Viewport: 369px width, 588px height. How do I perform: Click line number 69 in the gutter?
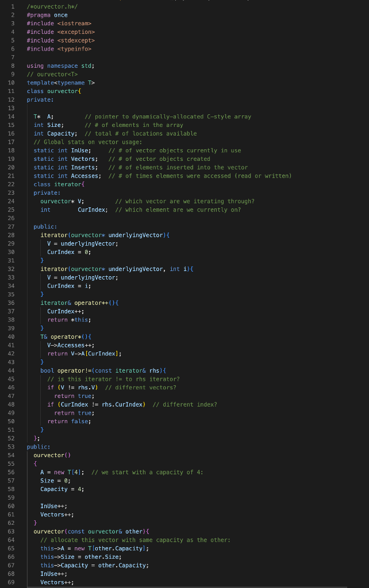(11, 582)
